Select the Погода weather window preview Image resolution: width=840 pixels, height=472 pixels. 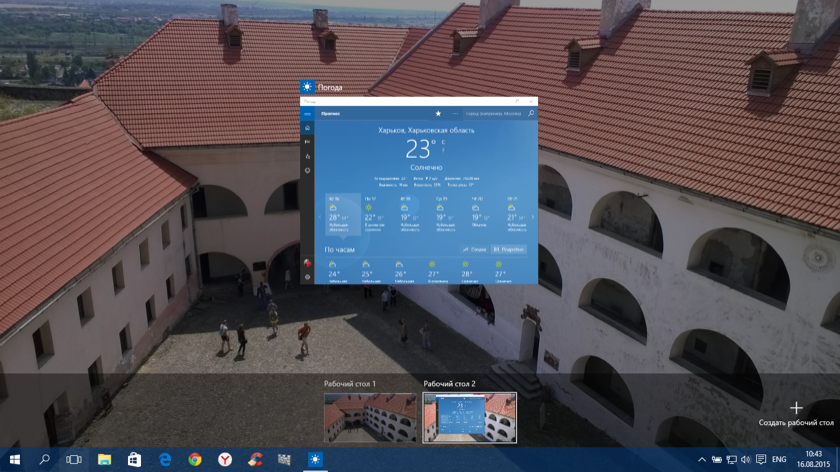419,190
